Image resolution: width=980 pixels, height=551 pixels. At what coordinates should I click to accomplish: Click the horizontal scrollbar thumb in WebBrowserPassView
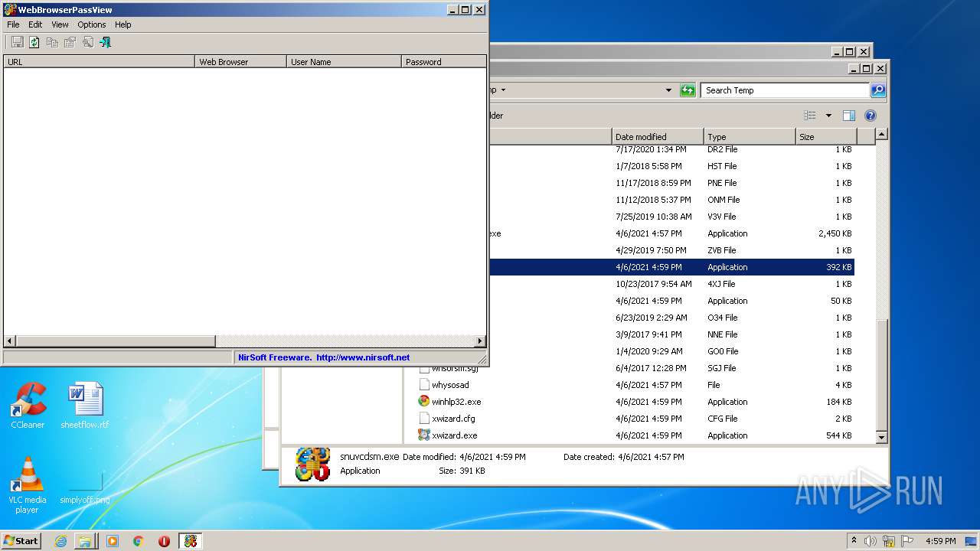[x=115, y=341]
